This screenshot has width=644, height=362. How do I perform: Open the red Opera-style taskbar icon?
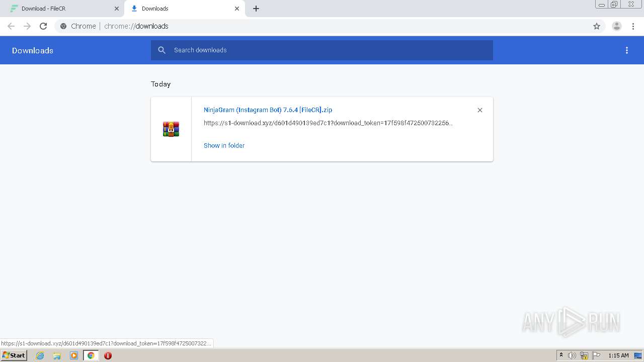click(108, 355)
